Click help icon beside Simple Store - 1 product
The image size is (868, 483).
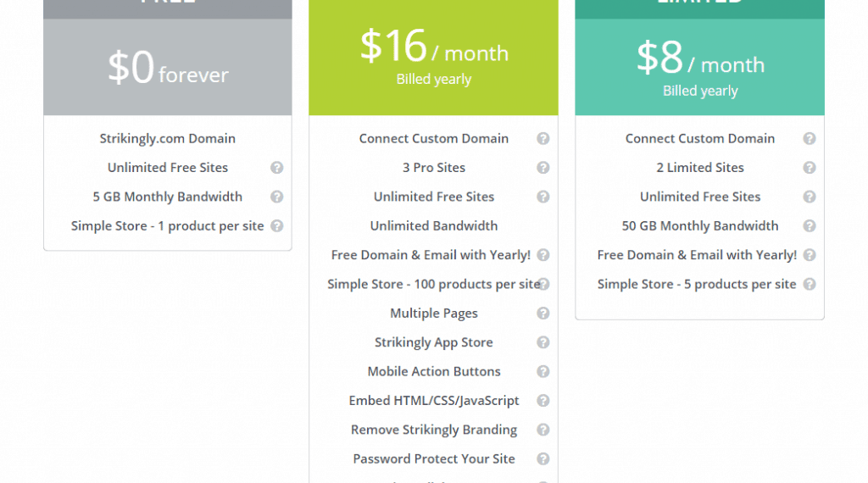click(x=276, y=226)
